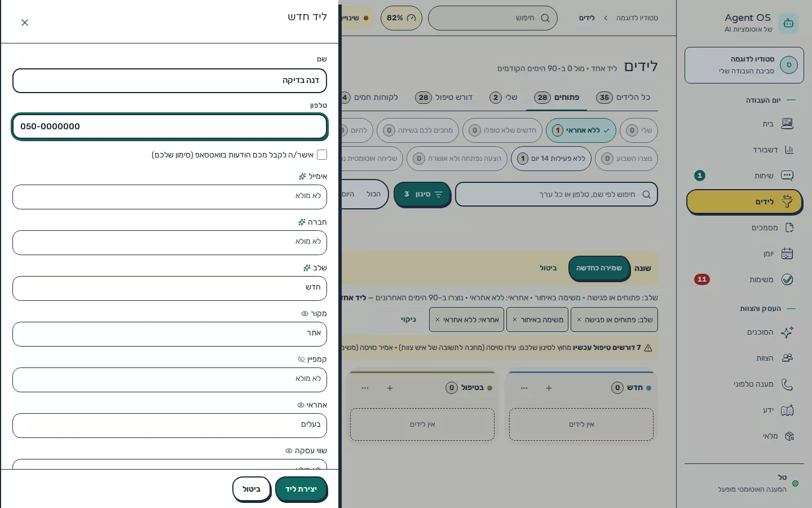Select the פתוחים tab
The height and width of the screenshot is (508, 812).
tap(557, 98)
